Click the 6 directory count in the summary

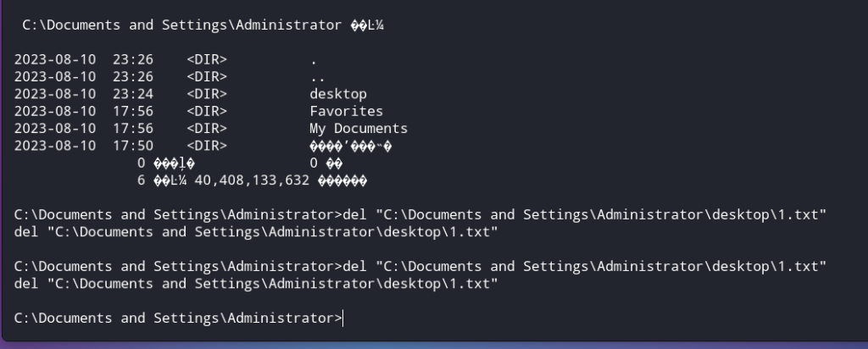142,180
